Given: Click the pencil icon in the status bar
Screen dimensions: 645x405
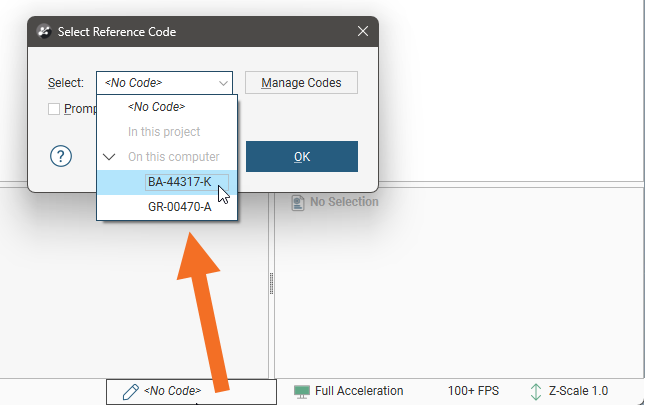Looking at the screenshot, I should 130,391.
